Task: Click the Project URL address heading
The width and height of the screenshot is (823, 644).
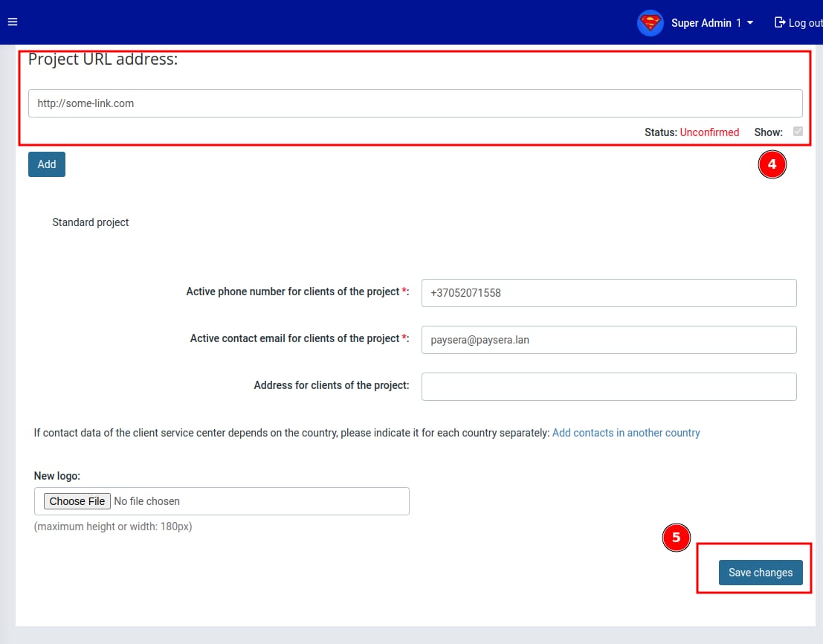Action: pos(103,59)
